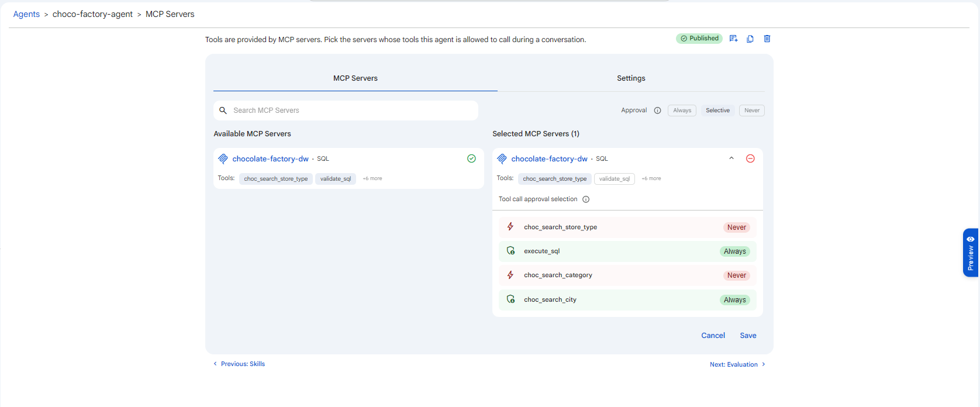The image size is (980, 407).
Task: Go to Agents breadcrumb
Action: click(x=26, y=14)
